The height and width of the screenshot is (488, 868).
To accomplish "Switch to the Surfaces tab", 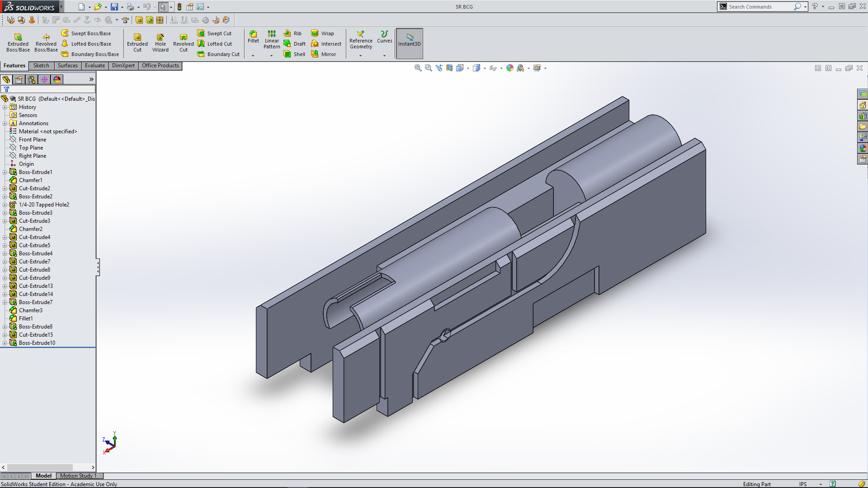I will [68, 66].
